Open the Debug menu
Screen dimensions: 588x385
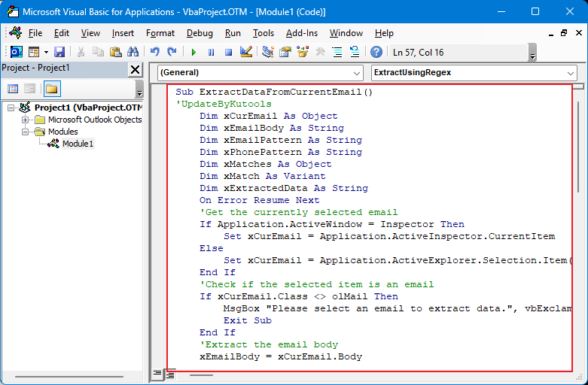coord(200,33)
